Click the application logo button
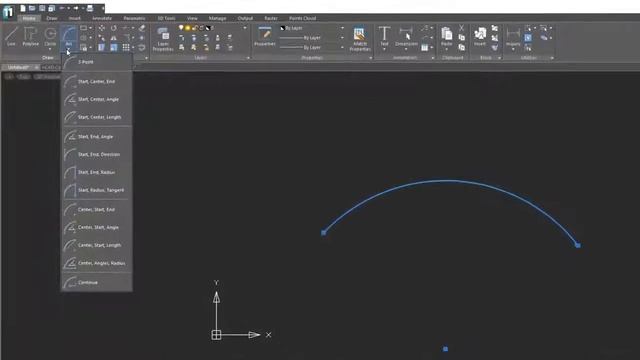 pyautogui.click(x=8, y=12)
